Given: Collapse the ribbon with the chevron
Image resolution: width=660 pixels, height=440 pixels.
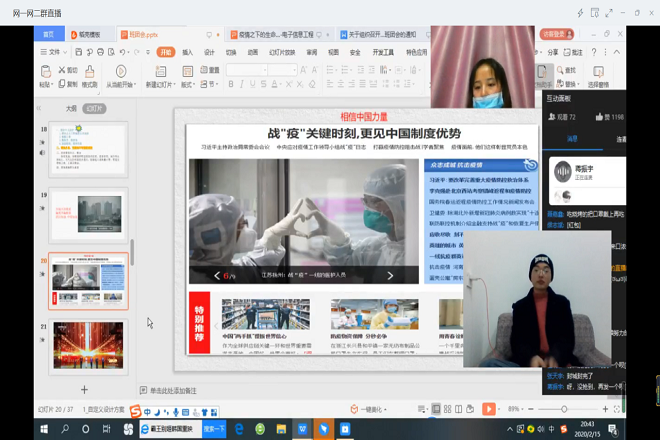Looking at the screenshot, I should (617, 52).
